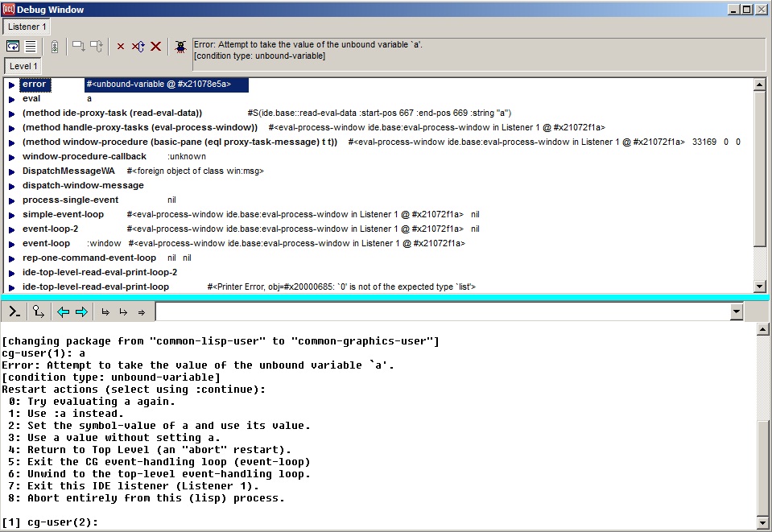Click the listener prompt icon
Viewport: 772px width, 532px height.
[x=14, y=311]
